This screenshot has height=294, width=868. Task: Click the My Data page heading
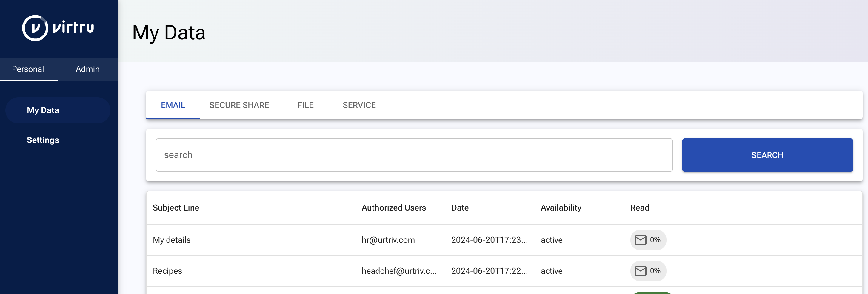pos(169,33)
